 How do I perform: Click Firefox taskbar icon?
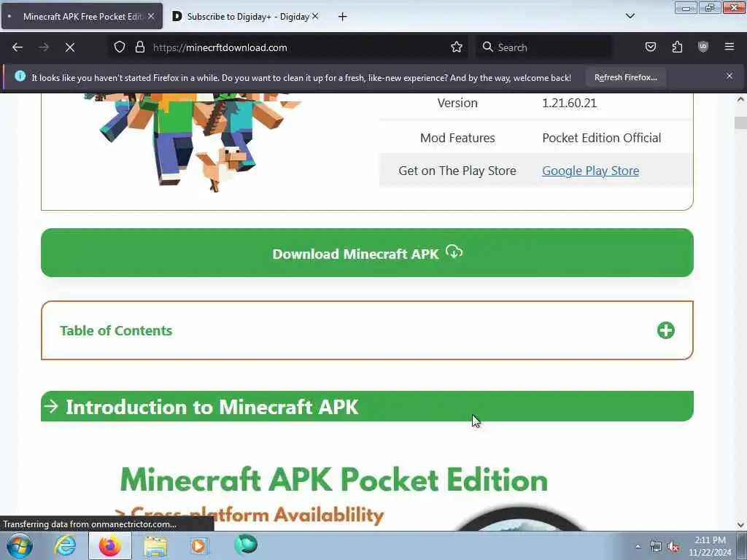pyautogui.click(x=110, y=545)
